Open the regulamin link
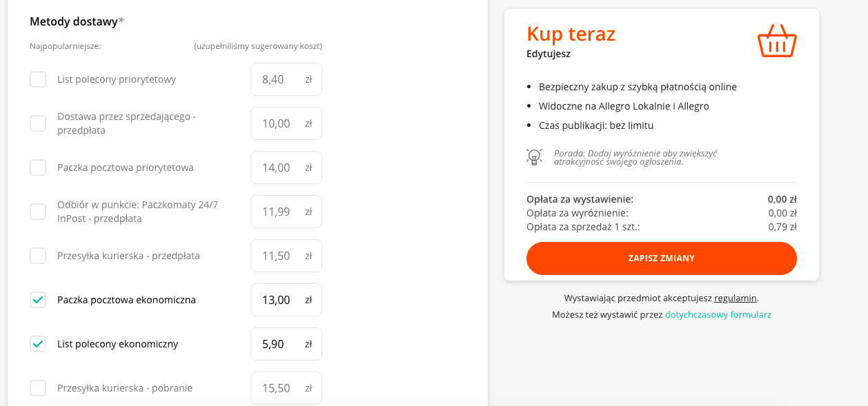The height and width of the screenshot is (406, 868). (x=736, y=298)
